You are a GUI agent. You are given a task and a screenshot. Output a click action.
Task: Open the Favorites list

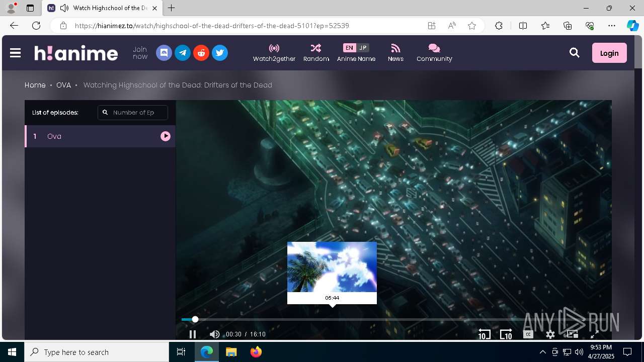545,26
